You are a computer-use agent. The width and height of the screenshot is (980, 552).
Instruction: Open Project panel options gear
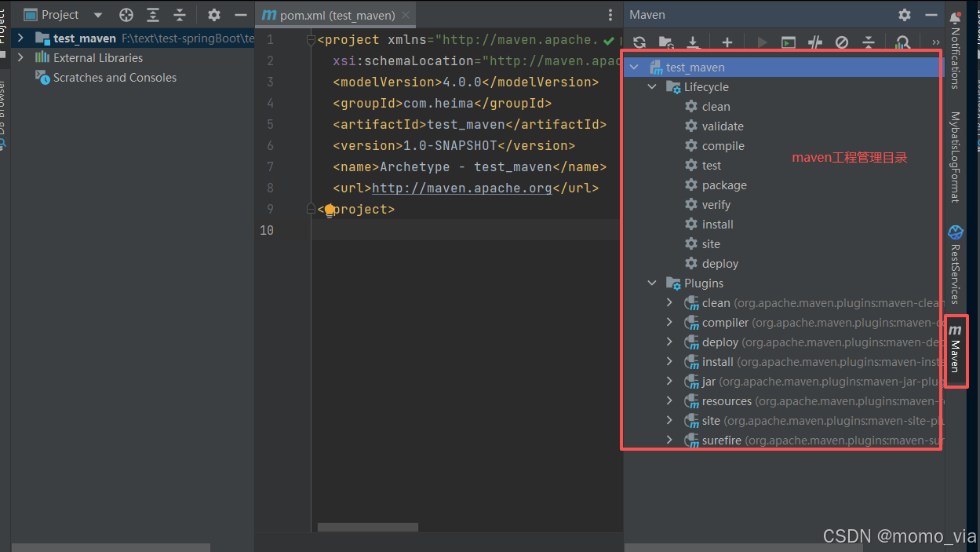tap(214, 15)
